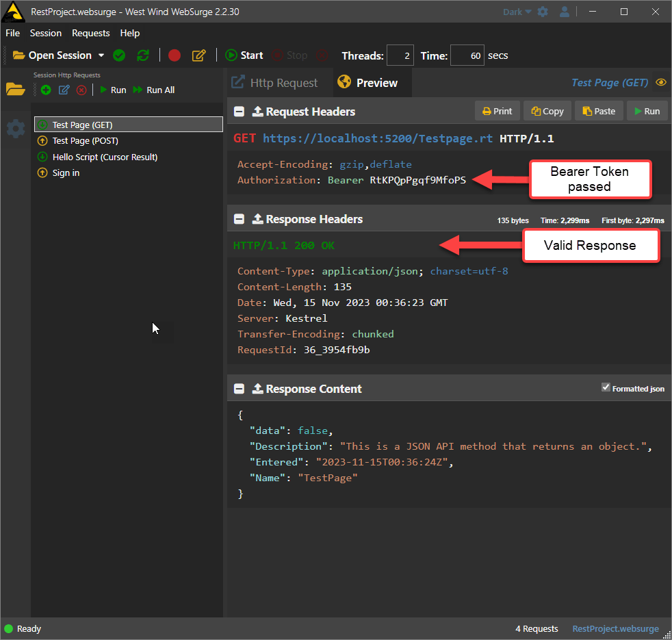Click the Server: Kestrel header line
Screen dimensions: 672x640
tap(283, 318)
